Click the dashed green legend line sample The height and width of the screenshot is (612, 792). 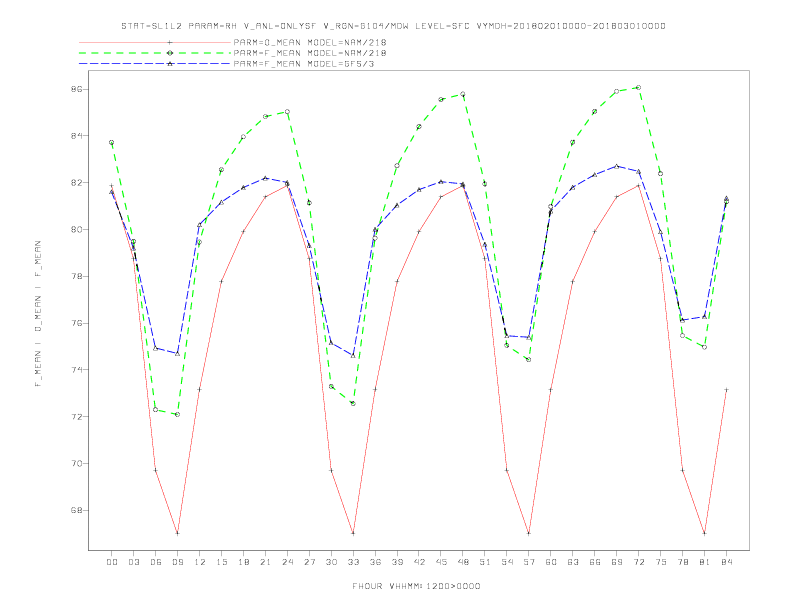click(155, 53)
